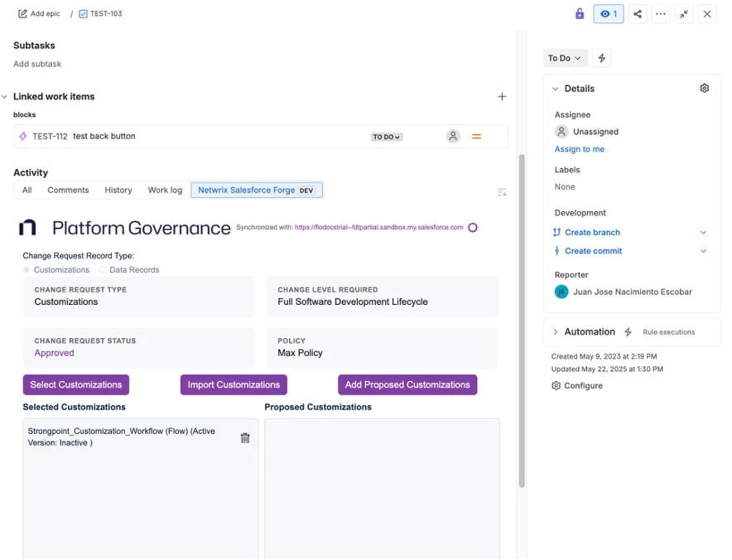Click the vertical scrollbar of main panel
732x560 pixels.
tap(522, 315)
